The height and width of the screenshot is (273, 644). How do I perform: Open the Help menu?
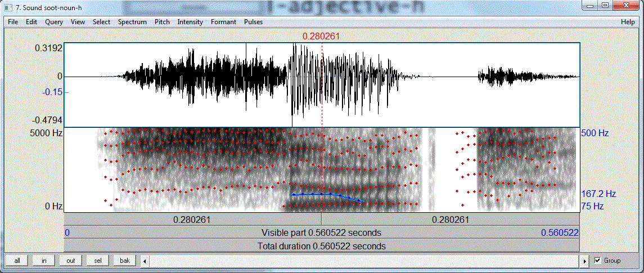point(628,22)
